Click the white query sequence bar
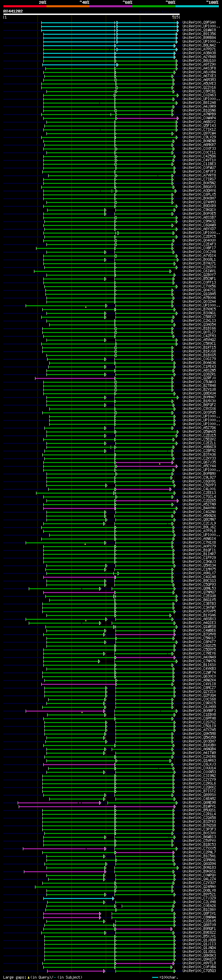Screen dimensions: 222x980 (x=92, y=15)
